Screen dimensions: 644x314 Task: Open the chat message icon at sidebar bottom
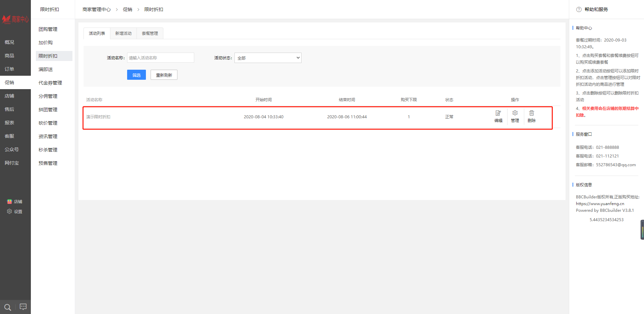[x=23, y=307]
